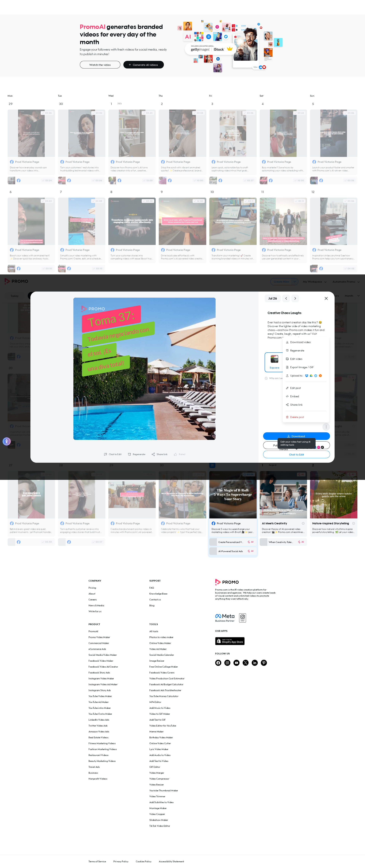Viewport: 365px width, 868px height.
Task: Go to next post with right arrow
Action: tap(295, 299)
